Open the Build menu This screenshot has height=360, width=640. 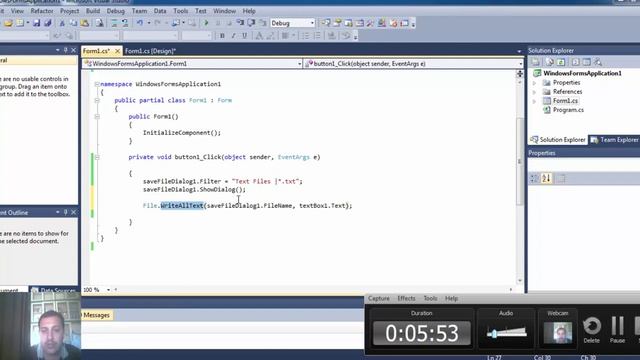coord(93,11)
